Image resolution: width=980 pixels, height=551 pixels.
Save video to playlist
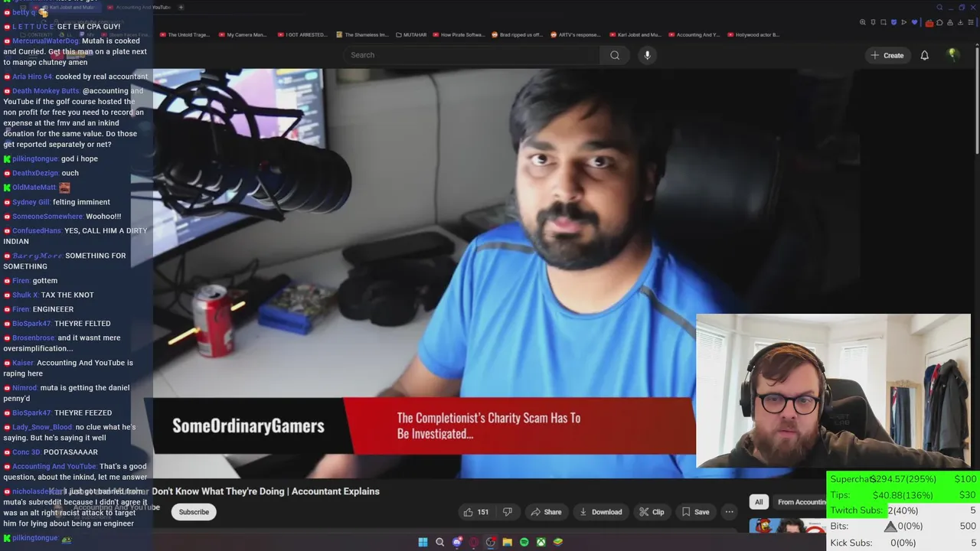point(695,512)
